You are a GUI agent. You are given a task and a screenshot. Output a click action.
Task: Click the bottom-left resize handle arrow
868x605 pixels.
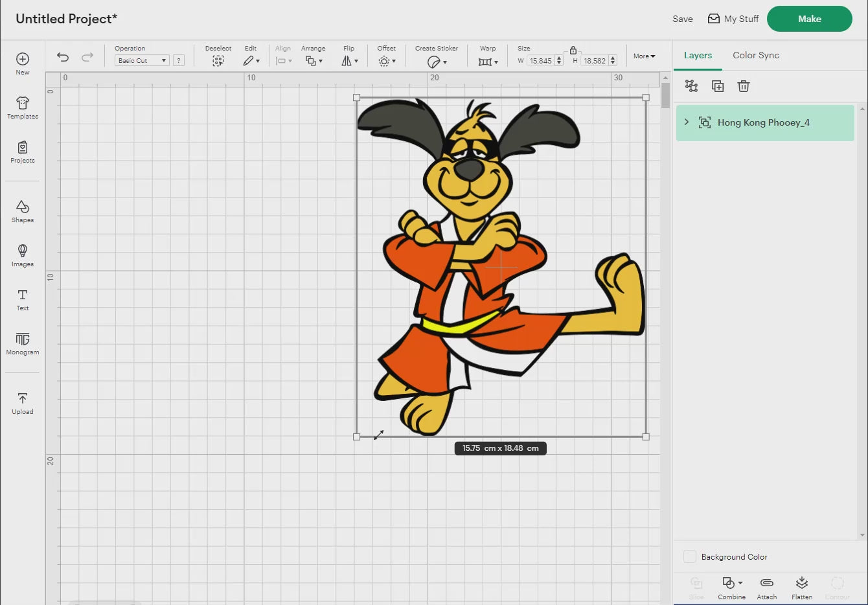379,435
